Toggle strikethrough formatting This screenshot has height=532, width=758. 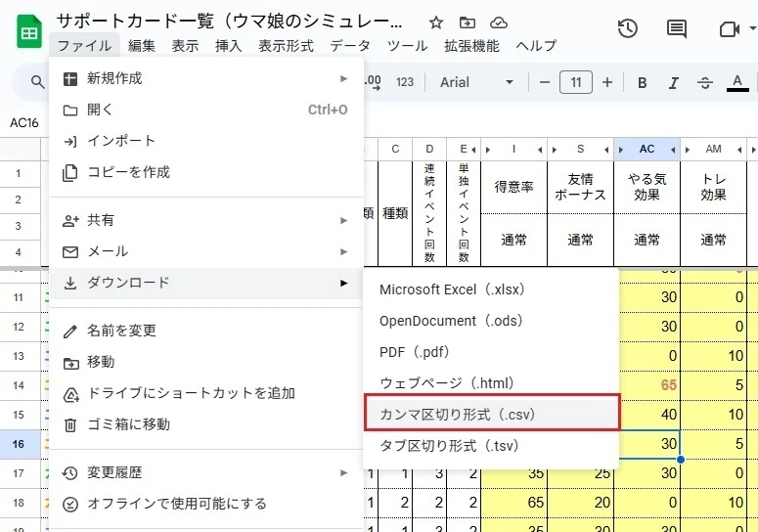705,82
